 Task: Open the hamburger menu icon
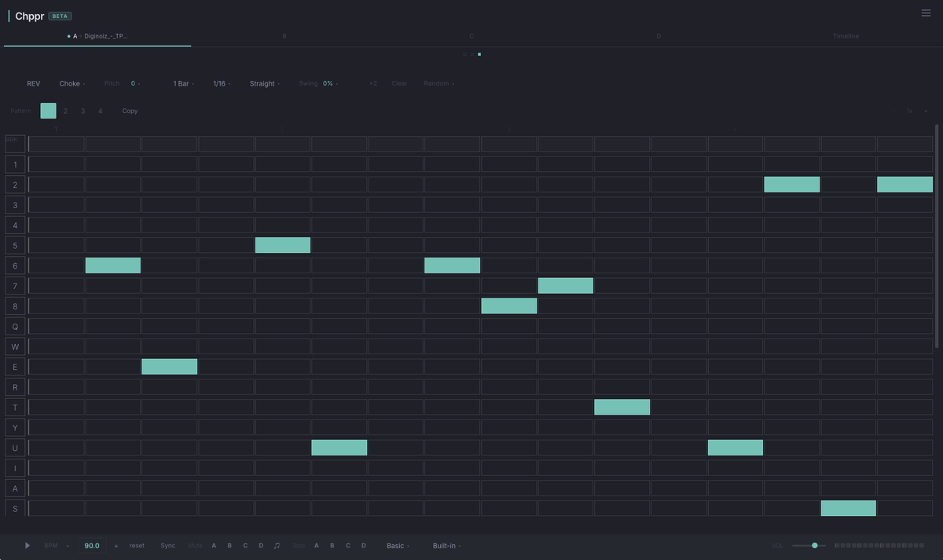[926, 13]
